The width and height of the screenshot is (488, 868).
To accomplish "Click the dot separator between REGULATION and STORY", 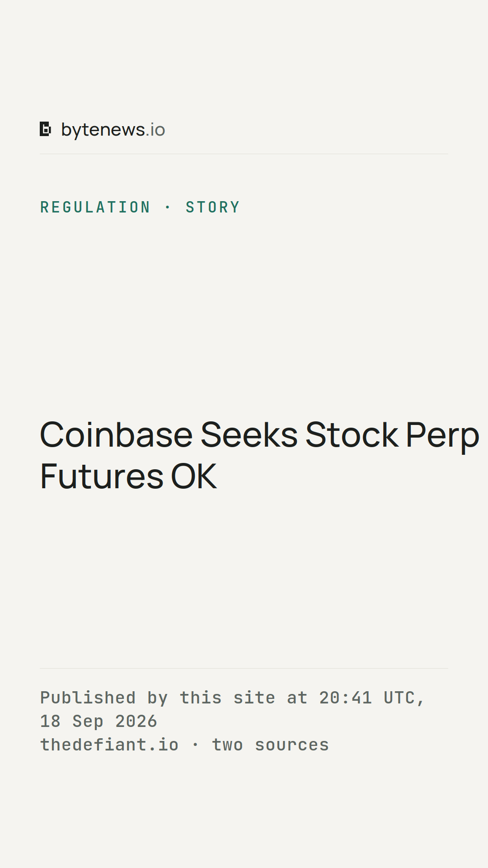I will (168, 207).
